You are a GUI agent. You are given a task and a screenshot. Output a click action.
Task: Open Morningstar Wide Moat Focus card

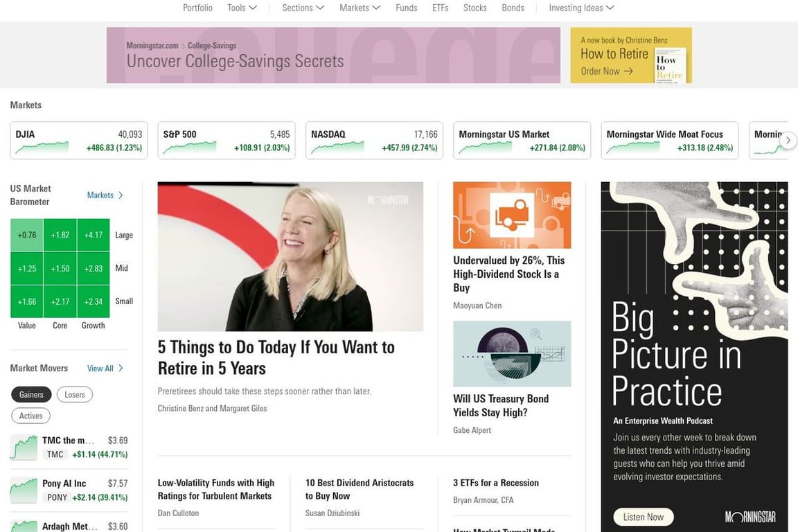coord(670,141)
